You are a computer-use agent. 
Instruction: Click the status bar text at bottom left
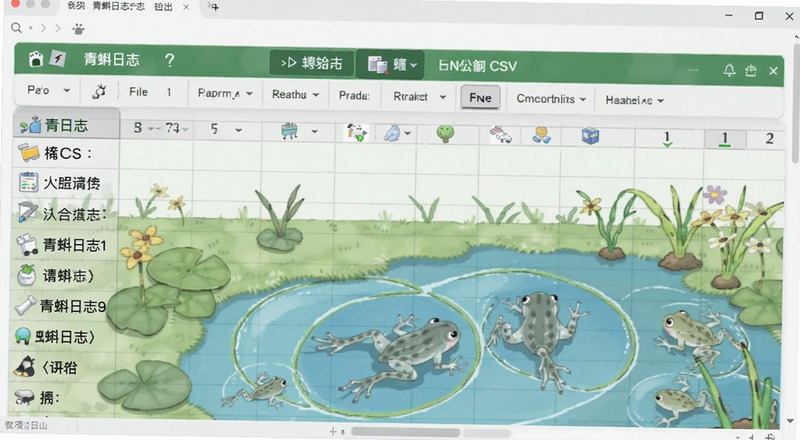pyautogui.click(x=26, y=425)
